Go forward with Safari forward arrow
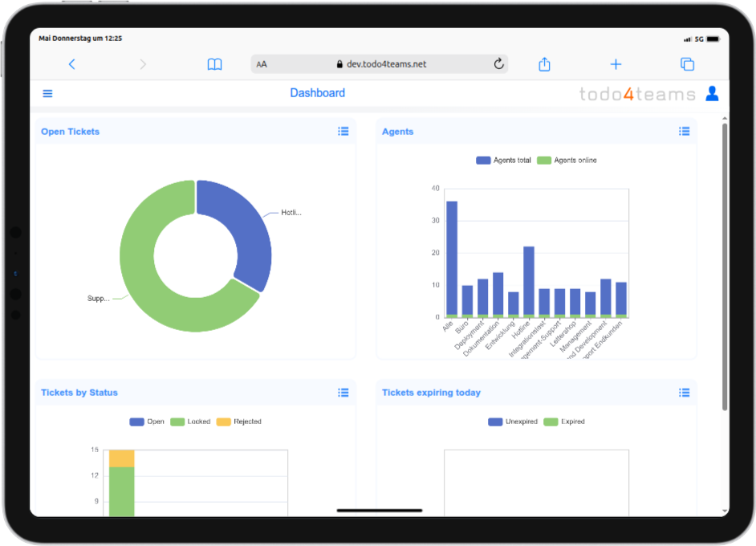 (143, 64)
